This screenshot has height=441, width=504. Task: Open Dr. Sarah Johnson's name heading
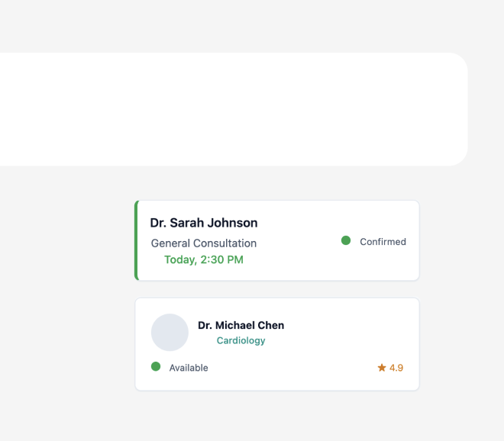[x=204, y=223]
